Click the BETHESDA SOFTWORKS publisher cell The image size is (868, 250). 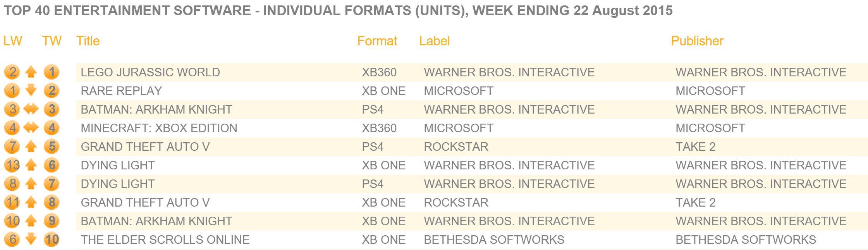click(746, 240)
